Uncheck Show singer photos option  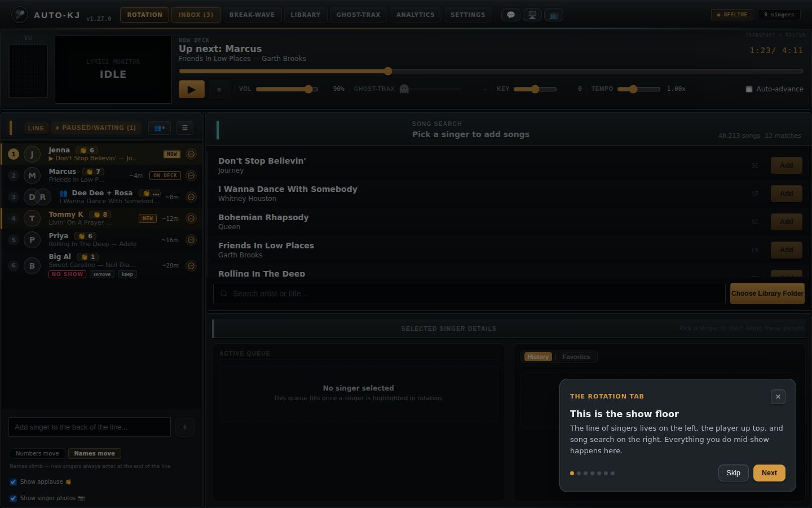click(x=13, y=498)
